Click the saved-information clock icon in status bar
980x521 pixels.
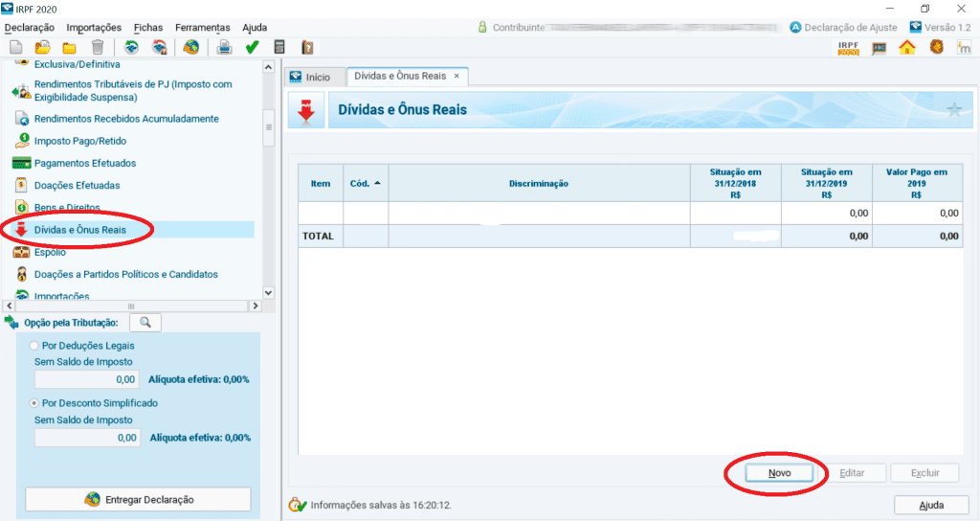pyautogui.click(x=297, y=505)
